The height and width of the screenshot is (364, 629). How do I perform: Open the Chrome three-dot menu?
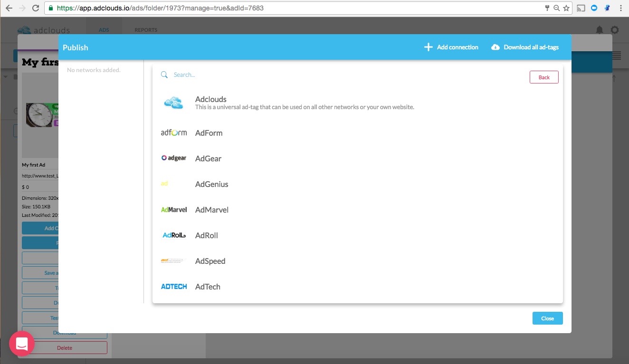tap(621, 8)
